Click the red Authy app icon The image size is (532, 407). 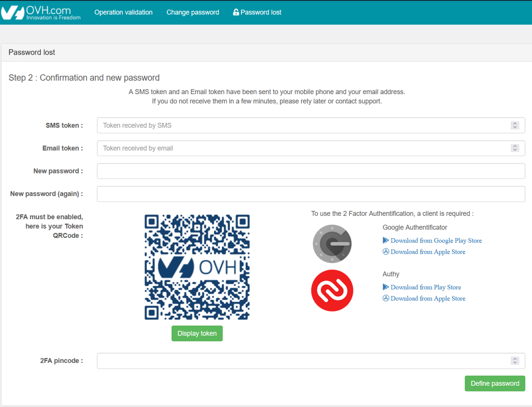[x=332, y=290]
